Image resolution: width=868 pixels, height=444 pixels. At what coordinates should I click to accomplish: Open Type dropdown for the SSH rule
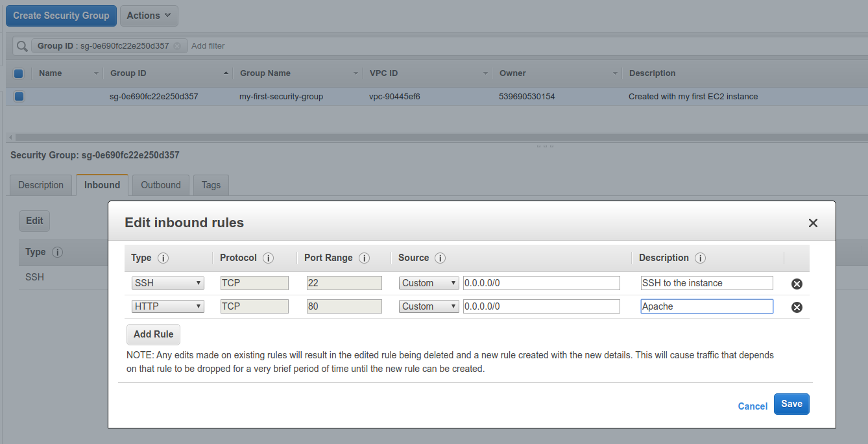click(168, 283)
